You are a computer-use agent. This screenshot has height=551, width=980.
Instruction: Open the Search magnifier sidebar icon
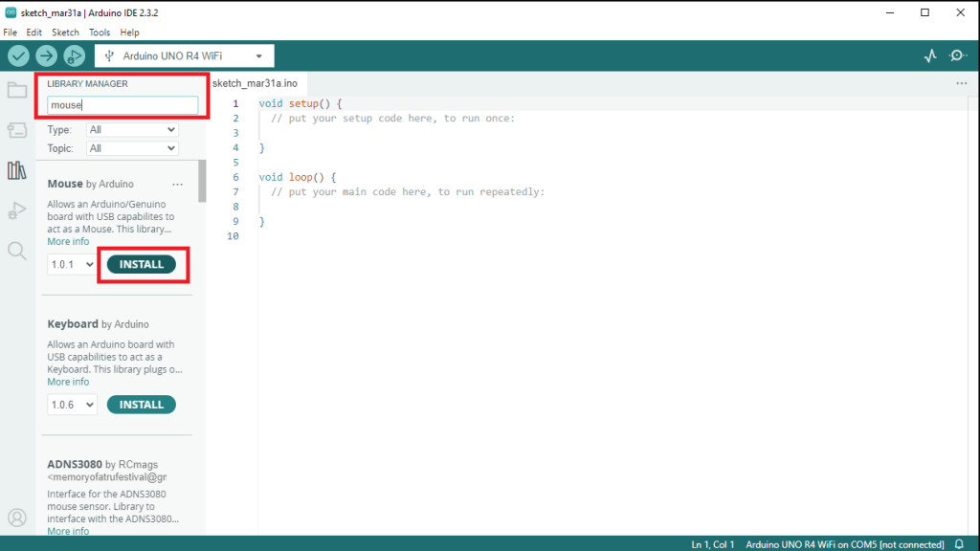17,251
